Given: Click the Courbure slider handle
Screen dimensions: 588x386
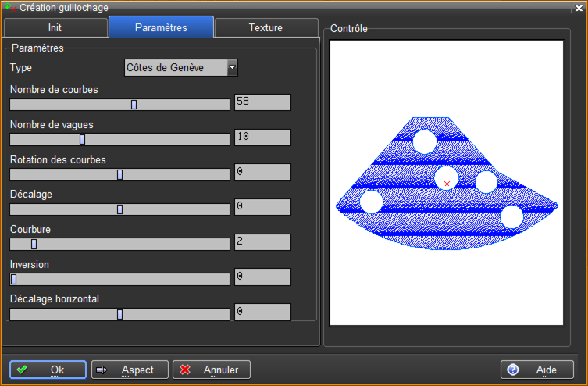Looking at the screenshot, I should click(34, 245).
